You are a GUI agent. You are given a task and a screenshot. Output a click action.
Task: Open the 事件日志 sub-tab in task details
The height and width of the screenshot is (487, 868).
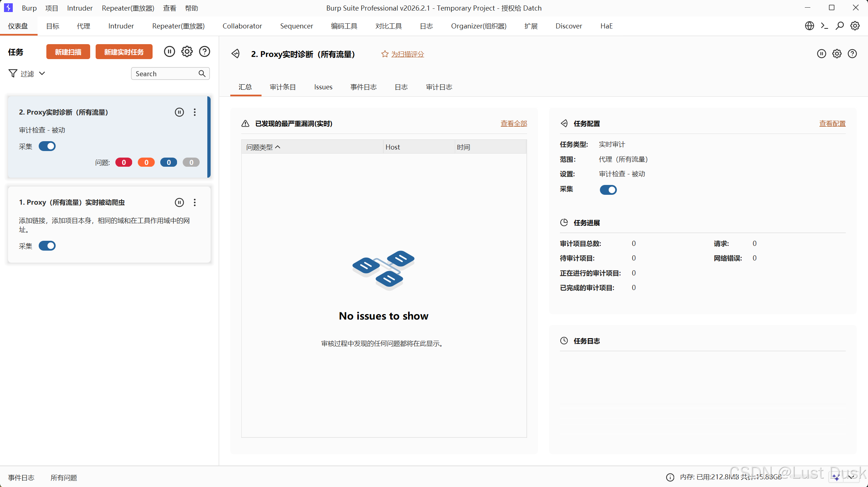click(364, 87)
